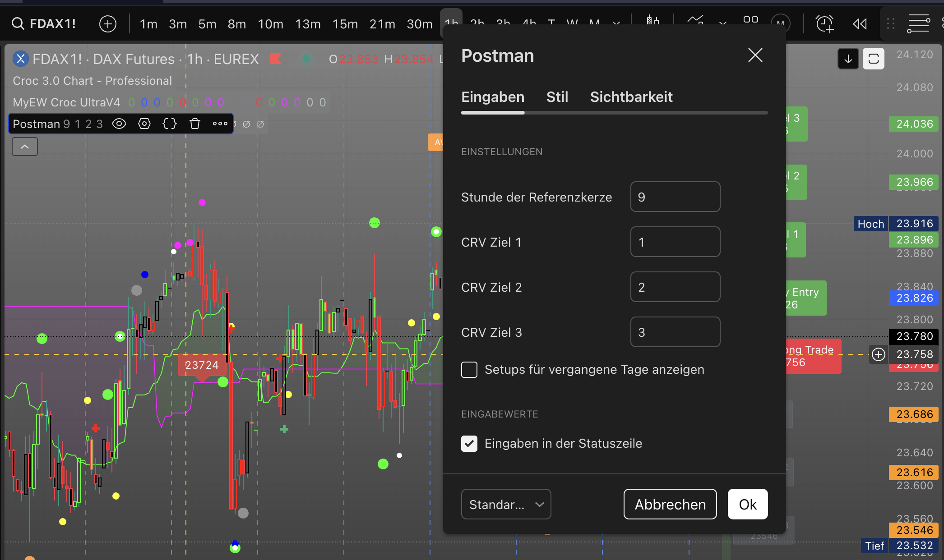Toggle Postman indicator visibility eye icon
Image resolution: width=944 pixels, height=560 pixels.
coord(119,124)
